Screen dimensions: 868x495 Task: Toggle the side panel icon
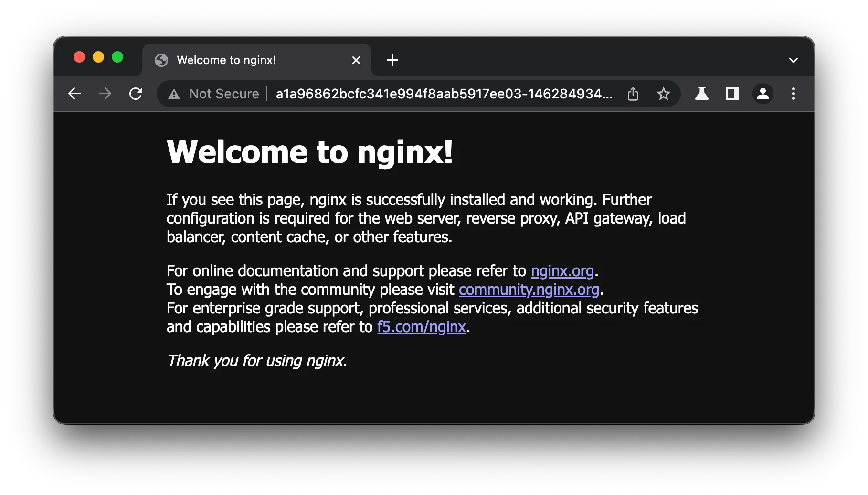click(x=732, y=94)
